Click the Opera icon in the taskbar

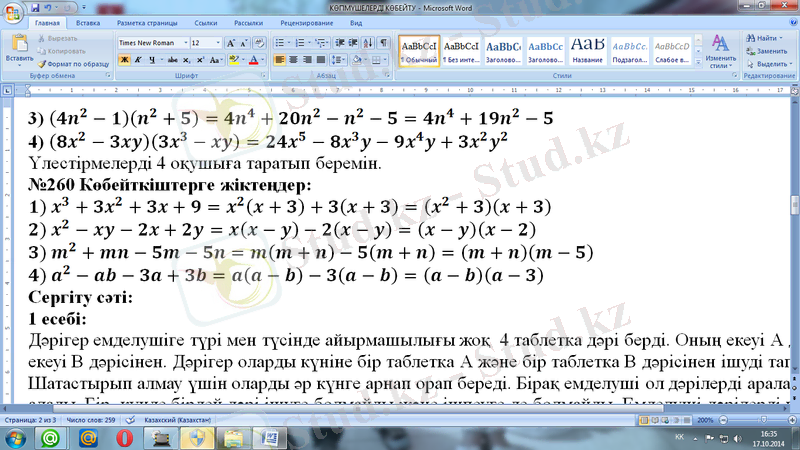coord(122,437)
